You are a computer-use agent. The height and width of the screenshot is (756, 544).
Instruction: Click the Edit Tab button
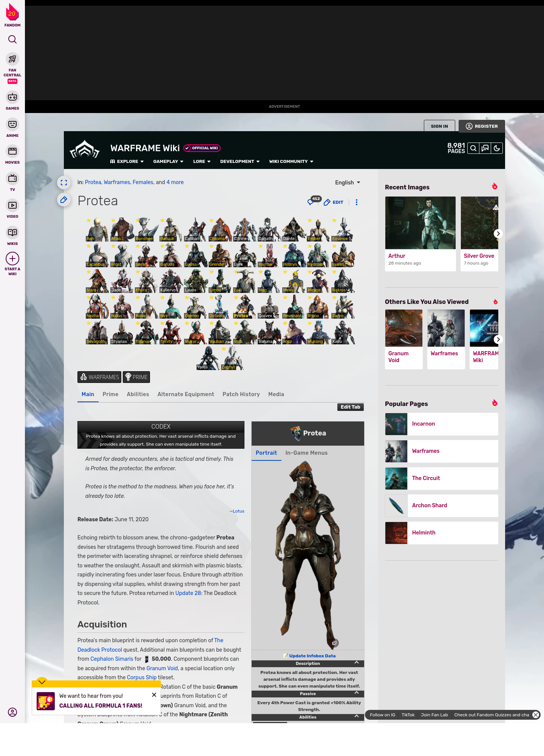(x=350, y=407)
